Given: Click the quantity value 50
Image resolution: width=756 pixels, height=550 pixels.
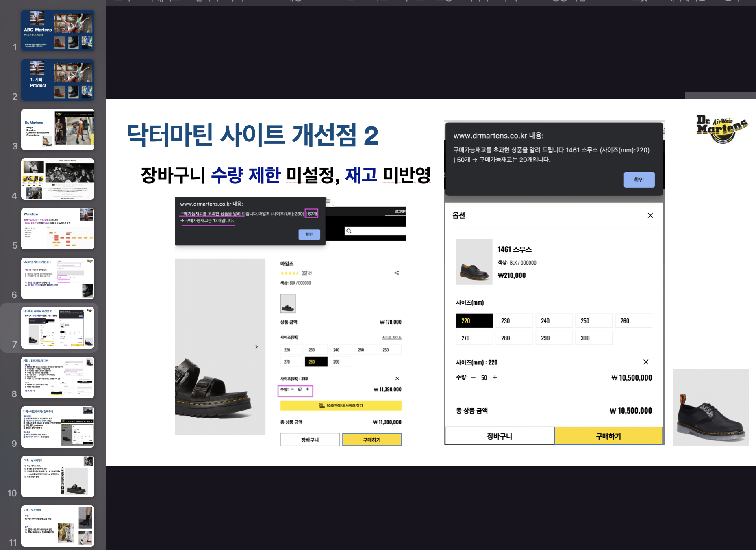Looking at the screenshot, I should (x=484, y=378).
